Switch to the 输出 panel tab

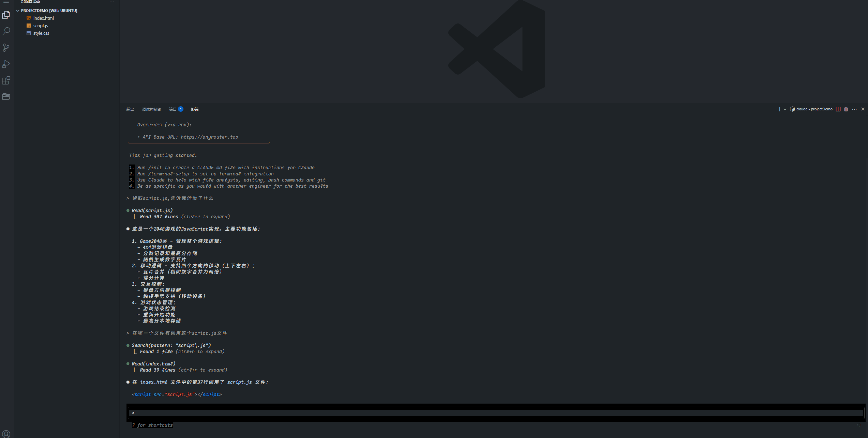click(130, 109)
